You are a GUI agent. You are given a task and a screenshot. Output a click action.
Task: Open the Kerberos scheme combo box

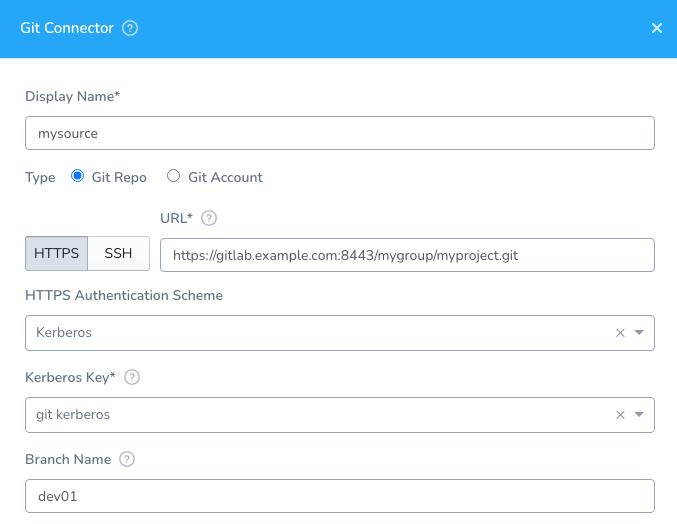pos(340,333)
